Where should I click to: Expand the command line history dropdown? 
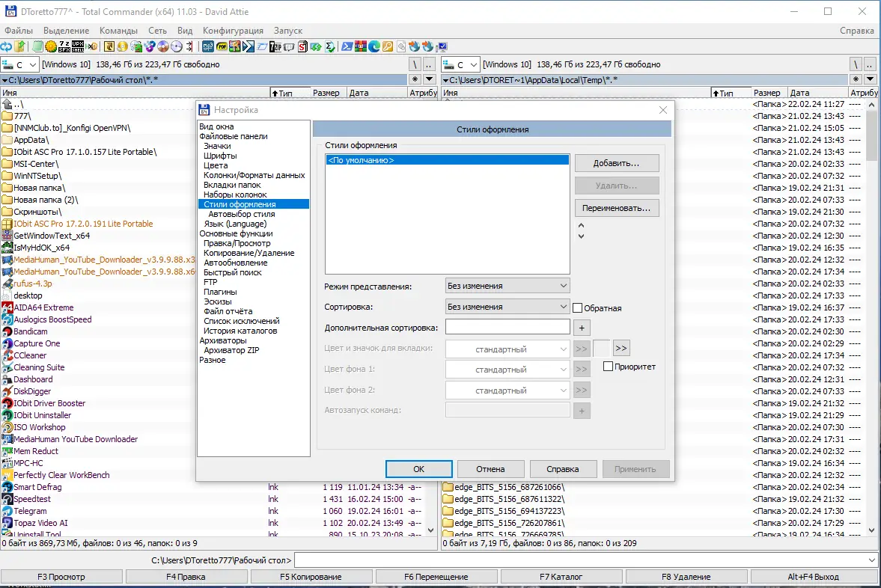tap(871, 560)
